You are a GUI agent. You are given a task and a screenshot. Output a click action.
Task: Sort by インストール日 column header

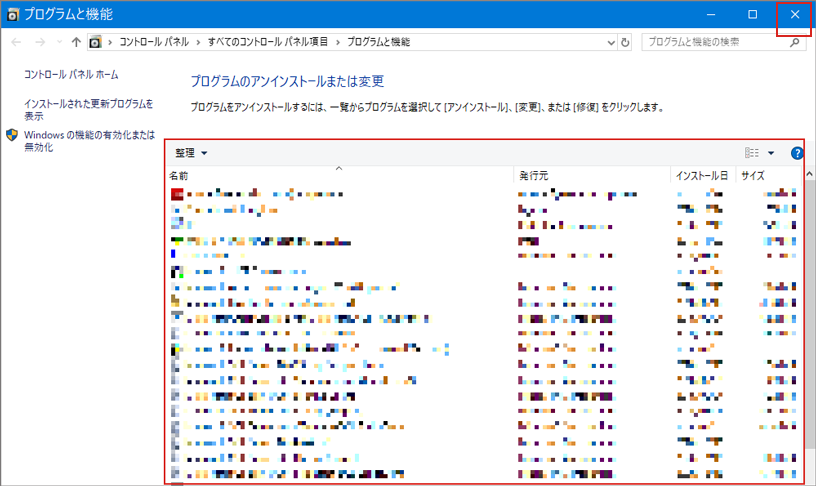[x=703, y=175]
